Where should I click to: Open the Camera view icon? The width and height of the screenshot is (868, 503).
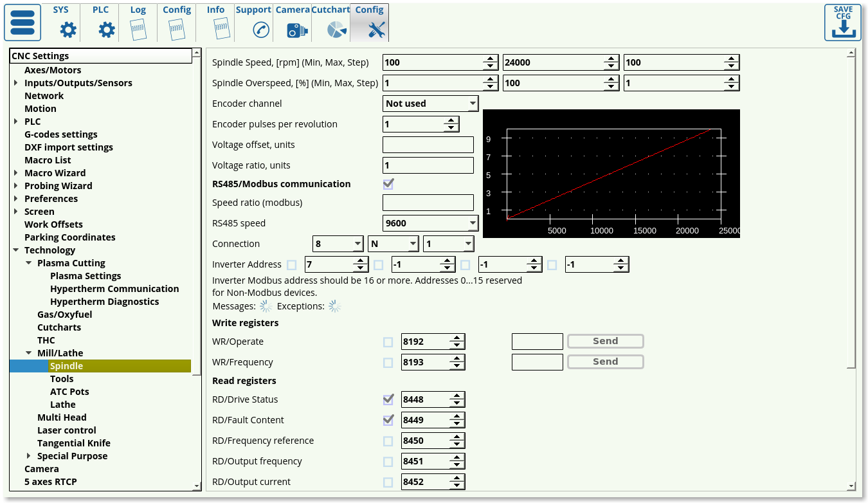coord(296,30)
